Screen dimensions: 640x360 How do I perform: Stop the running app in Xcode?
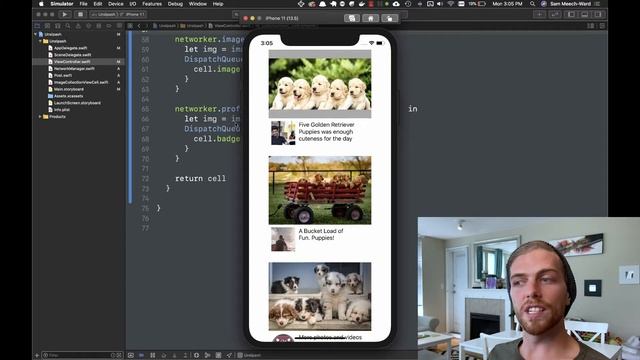tap(80, 14)
